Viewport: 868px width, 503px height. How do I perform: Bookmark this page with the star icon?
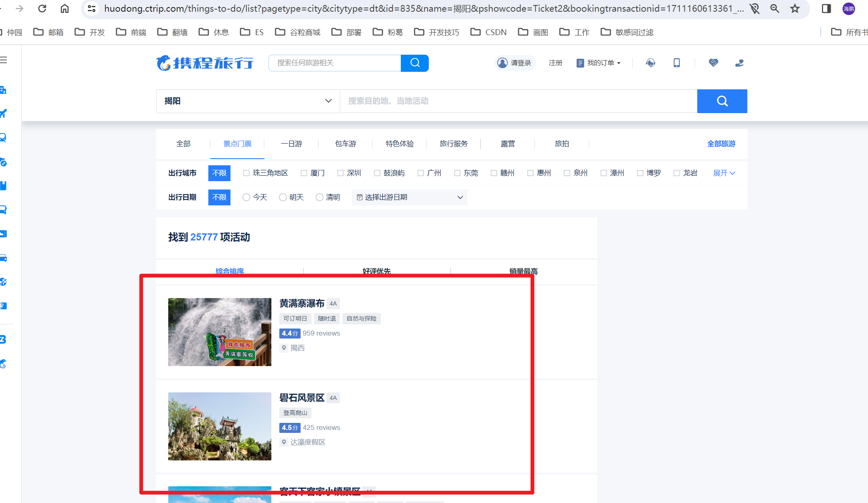(795, 9)
